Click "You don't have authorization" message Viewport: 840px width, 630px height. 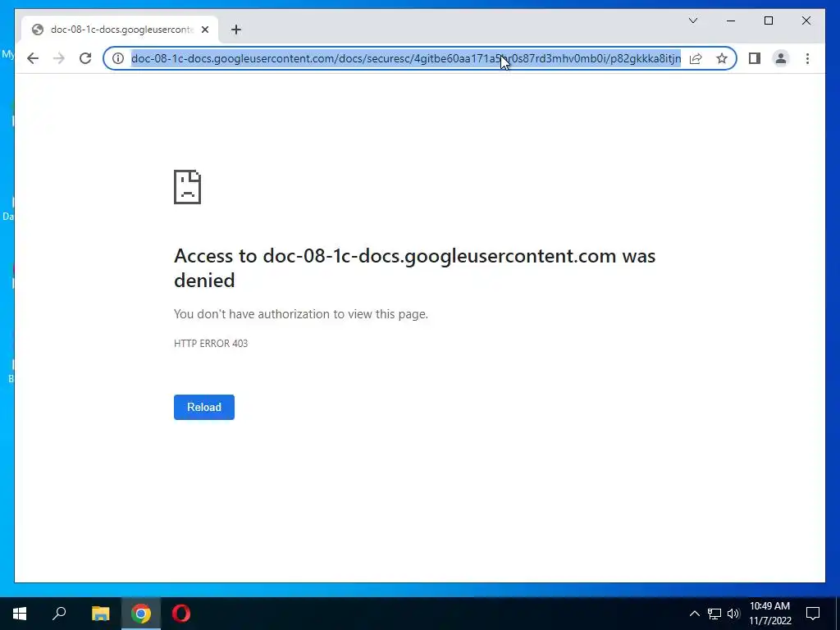[x=300, y=314]
